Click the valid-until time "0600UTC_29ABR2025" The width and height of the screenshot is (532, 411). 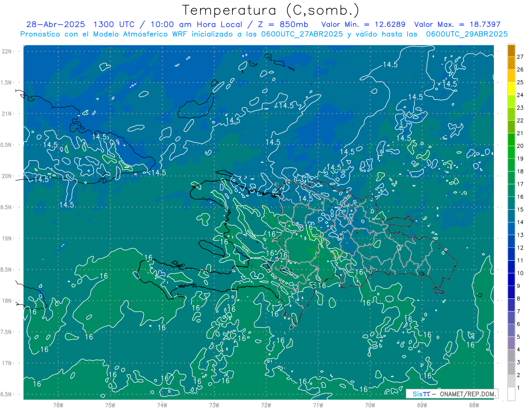(467, 34)
